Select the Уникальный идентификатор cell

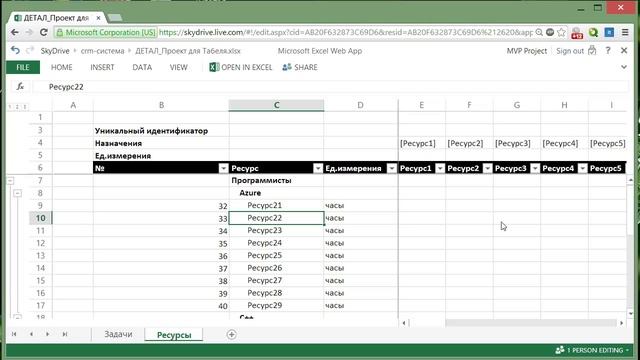(161, 131)
